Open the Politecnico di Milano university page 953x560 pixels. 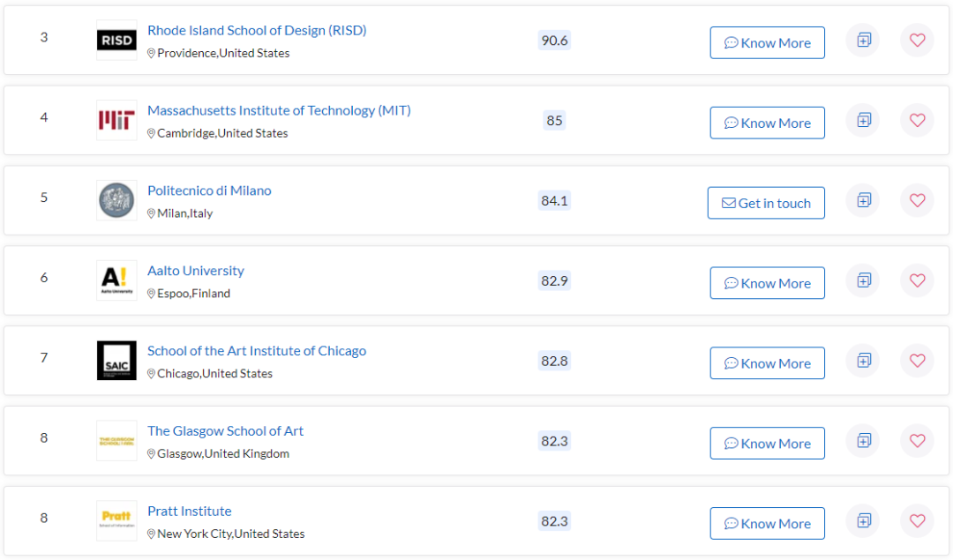[x=209, y=190]
